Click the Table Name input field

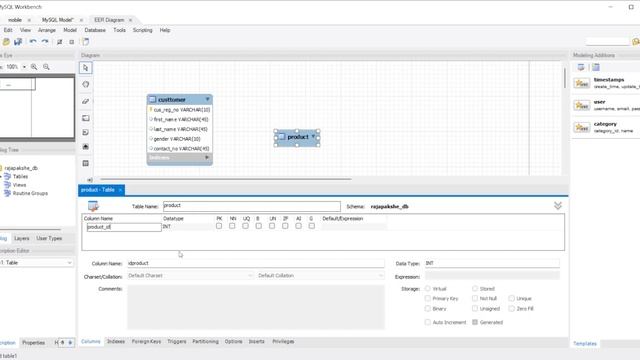point(251,206)
